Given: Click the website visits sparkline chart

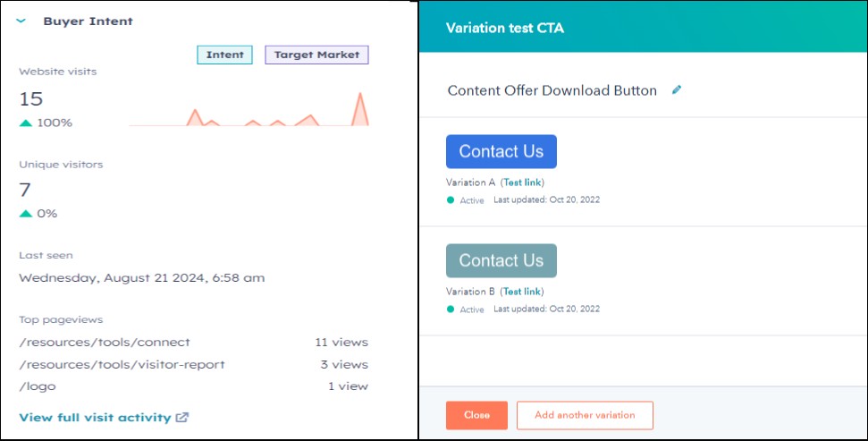Looking at the screenshot, I should (249, 109).
